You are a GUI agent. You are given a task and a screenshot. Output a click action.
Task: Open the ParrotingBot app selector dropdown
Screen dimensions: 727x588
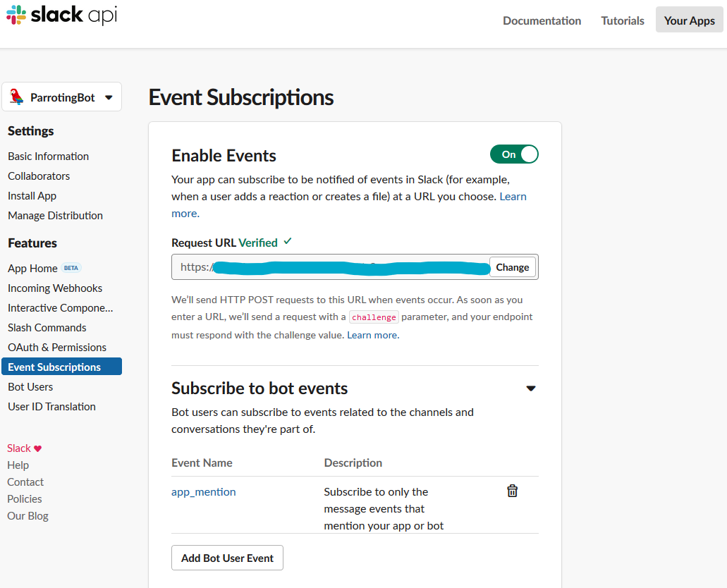pos(61,97)
